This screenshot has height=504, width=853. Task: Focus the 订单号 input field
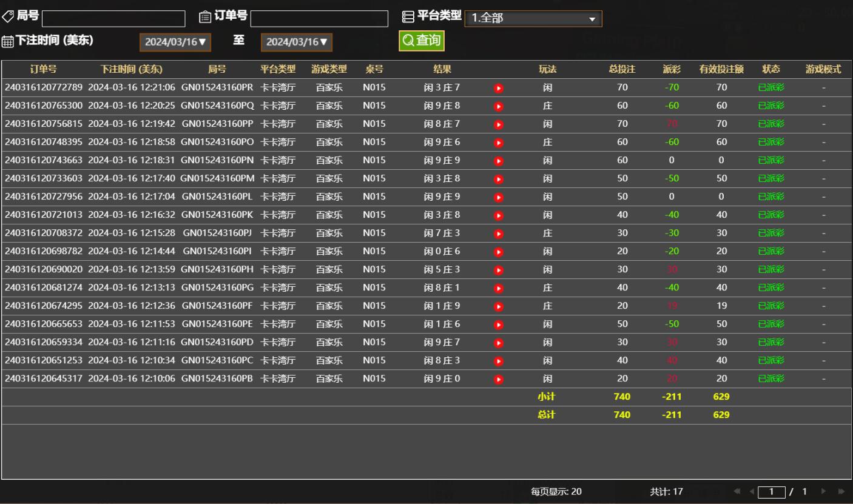(x=319, y=19)
